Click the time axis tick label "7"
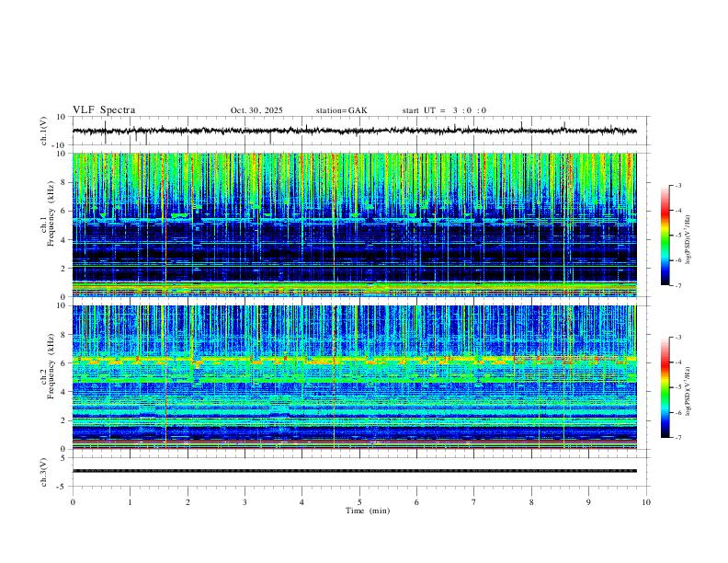Image resolution: width=728 pixels, height=563 pixels. [x=474, y=502]
